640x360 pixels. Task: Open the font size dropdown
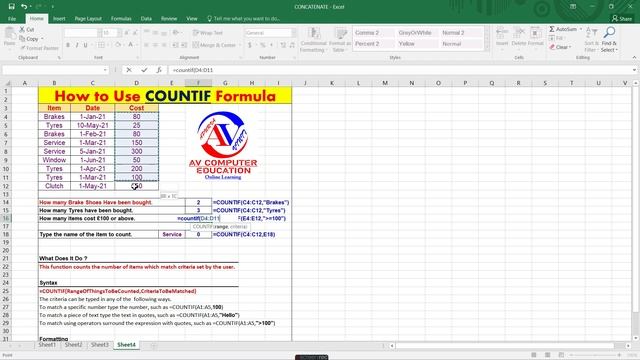(120, 33)
